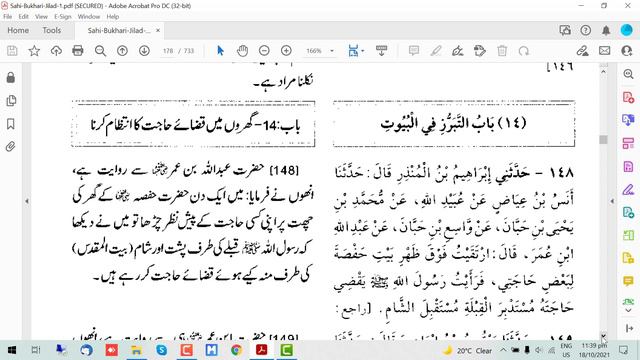The height and width of the screenshot is (360, 640).
Task: Open the Windows Start menu
Action: click(12, 350)
